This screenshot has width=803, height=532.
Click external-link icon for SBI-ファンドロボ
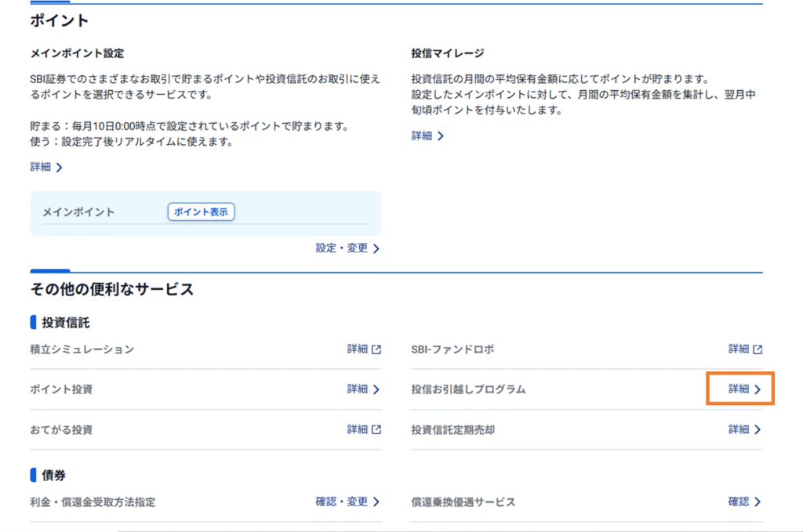coord(758,349)
